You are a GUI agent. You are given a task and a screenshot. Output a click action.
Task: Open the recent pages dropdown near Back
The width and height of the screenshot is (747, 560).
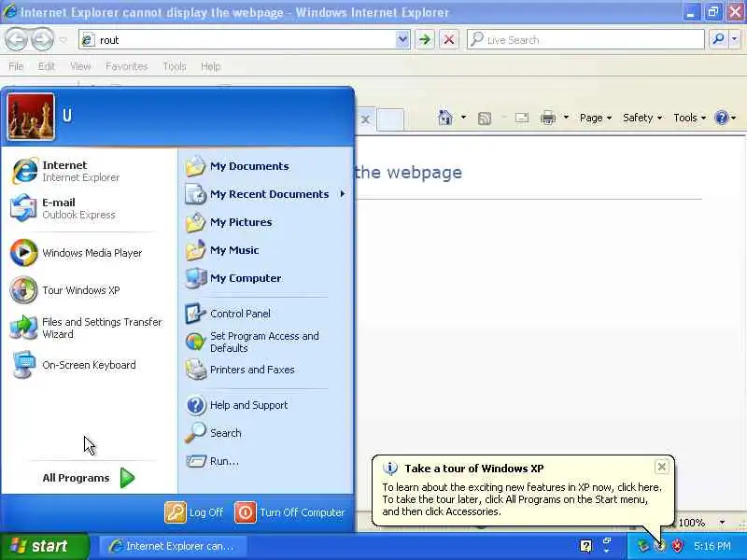click(63, 40)
